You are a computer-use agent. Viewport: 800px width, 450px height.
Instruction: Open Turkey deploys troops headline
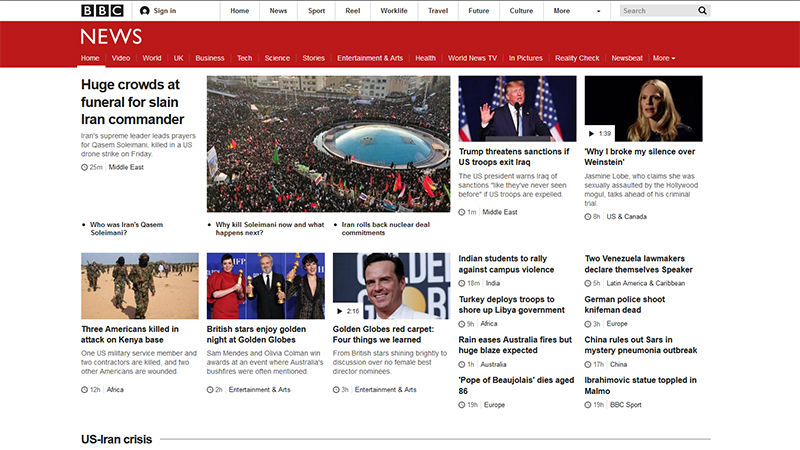(511, 305)
